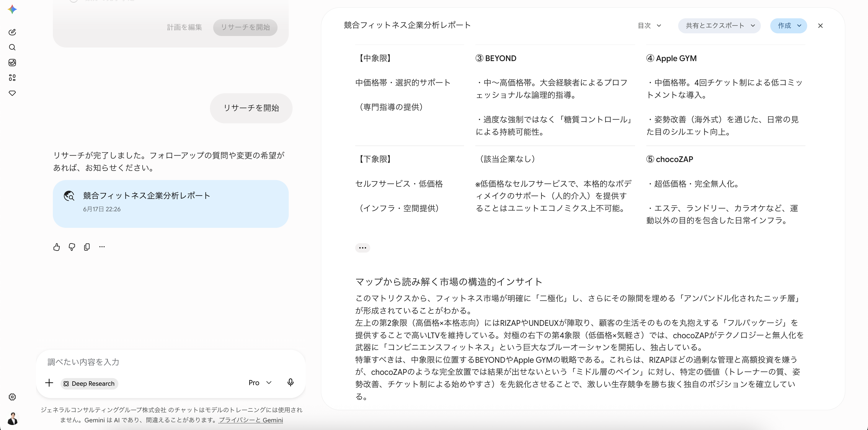Open the user profile avatar

[12, 418]
